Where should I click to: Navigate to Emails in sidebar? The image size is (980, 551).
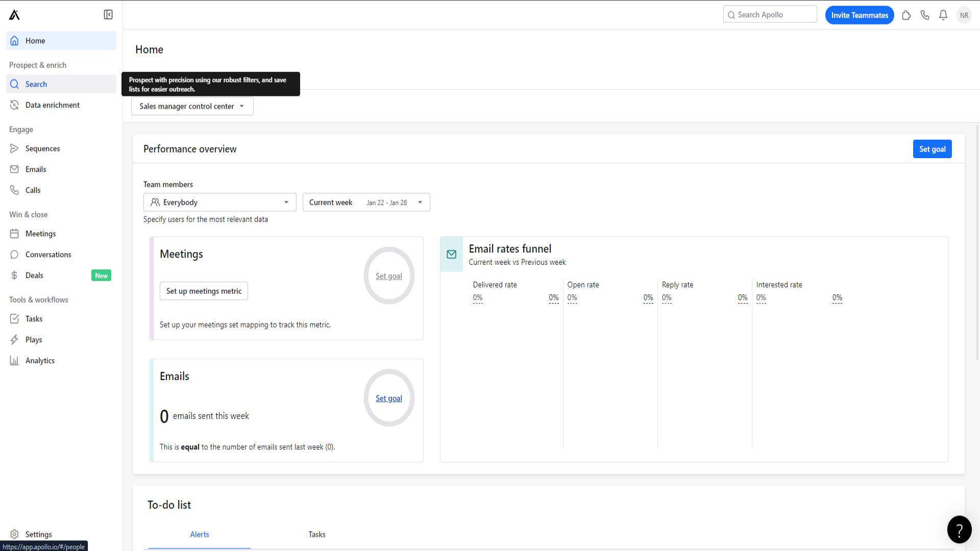36,169
